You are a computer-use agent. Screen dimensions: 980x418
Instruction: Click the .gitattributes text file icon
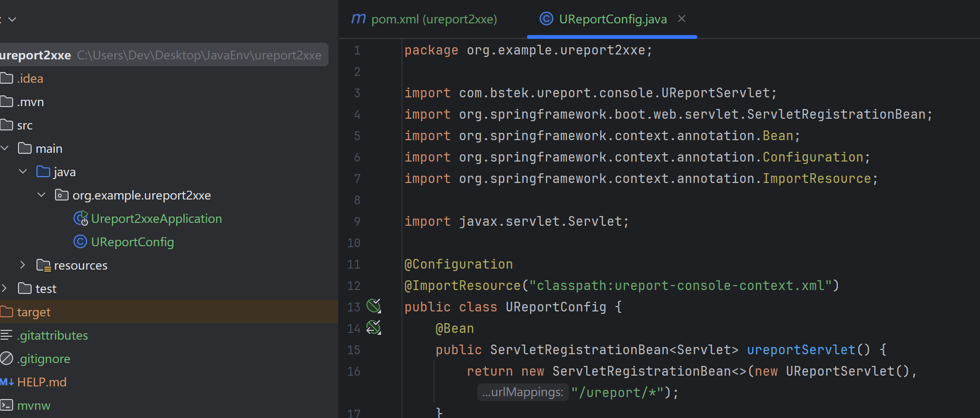(x=6, y=335)
